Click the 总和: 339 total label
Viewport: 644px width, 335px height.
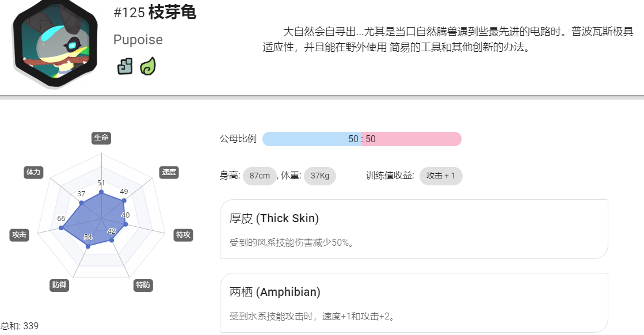(20, 326)
